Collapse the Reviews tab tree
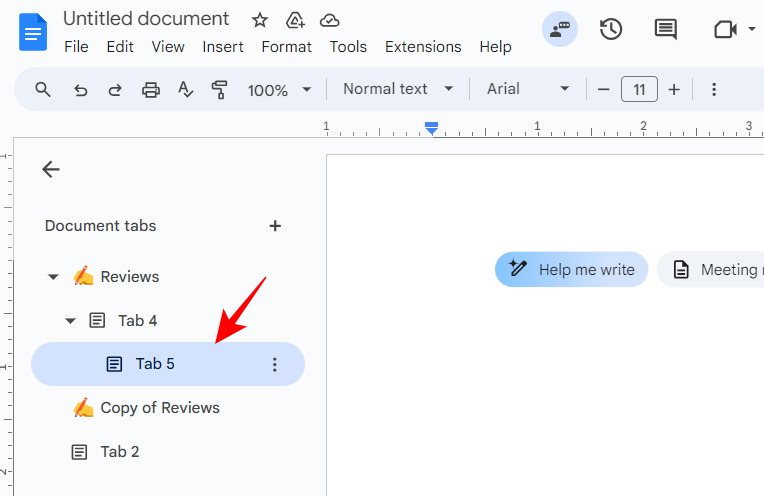This screenshot has height=496, width=764. (x=53, y=277)
